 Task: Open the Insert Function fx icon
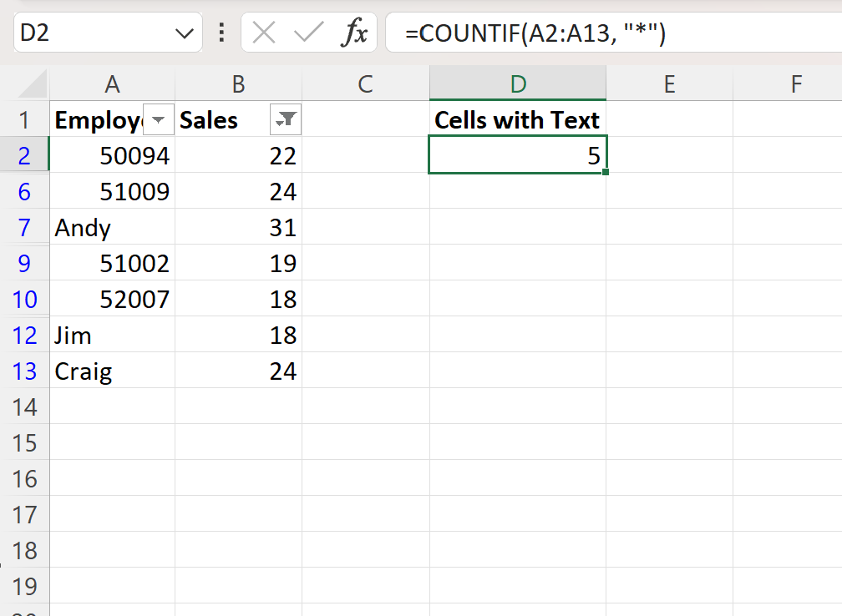point(354,33)
